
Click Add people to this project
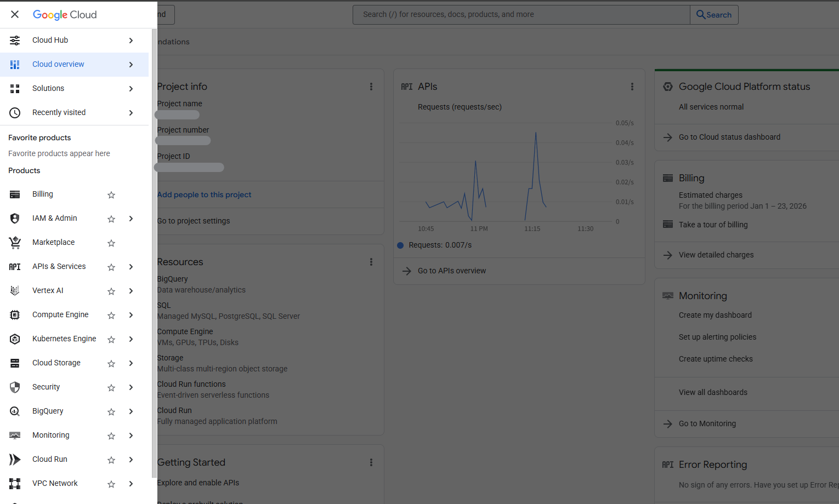coord(204,194)
